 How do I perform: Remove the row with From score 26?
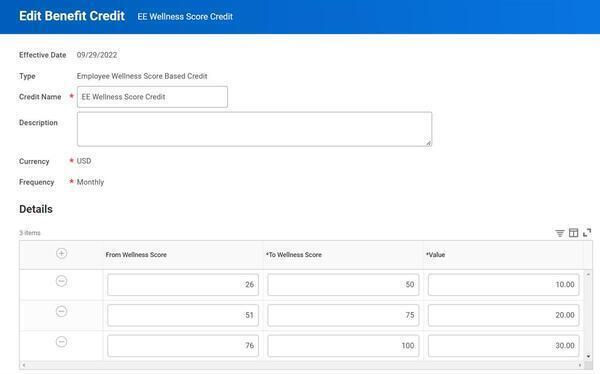(x=61, y=281)
